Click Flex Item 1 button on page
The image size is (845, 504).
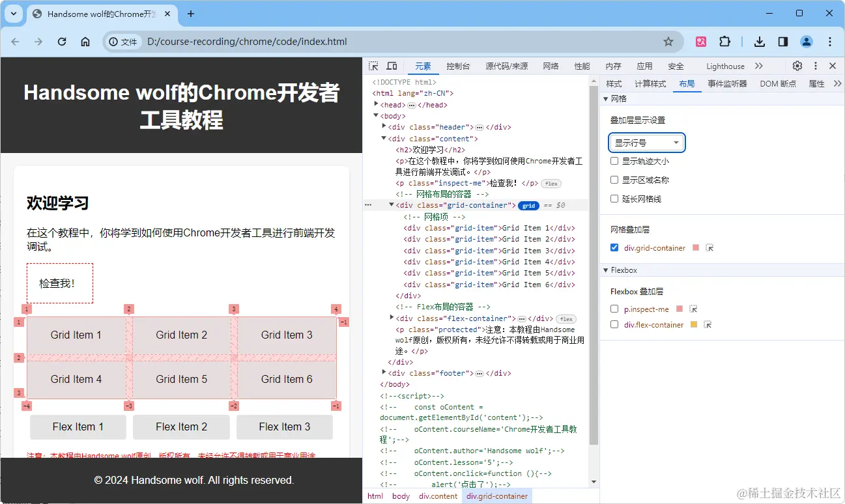(x=78, y=427)
